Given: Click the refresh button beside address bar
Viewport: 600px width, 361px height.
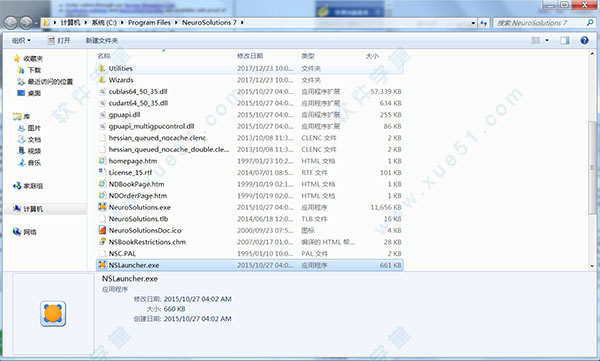Looking at the screenshot, I should tap(484, 23).
